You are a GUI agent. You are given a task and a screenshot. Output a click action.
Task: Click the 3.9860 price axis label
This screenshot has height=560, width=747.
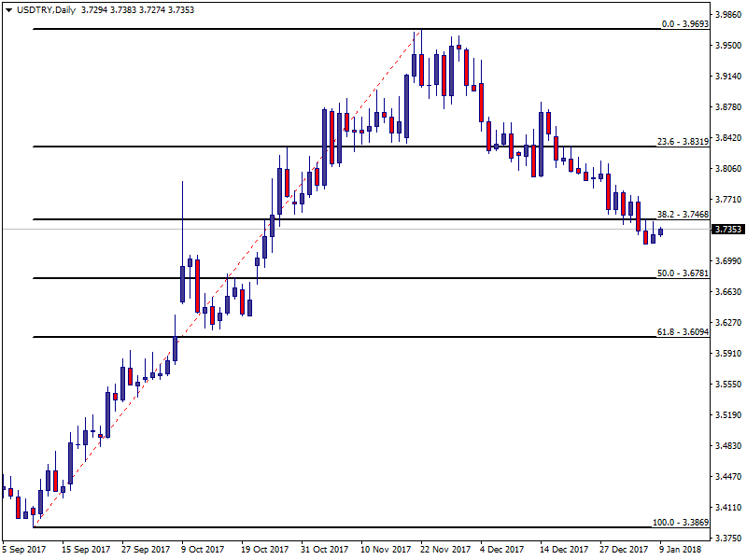click(x=727, y=15)
